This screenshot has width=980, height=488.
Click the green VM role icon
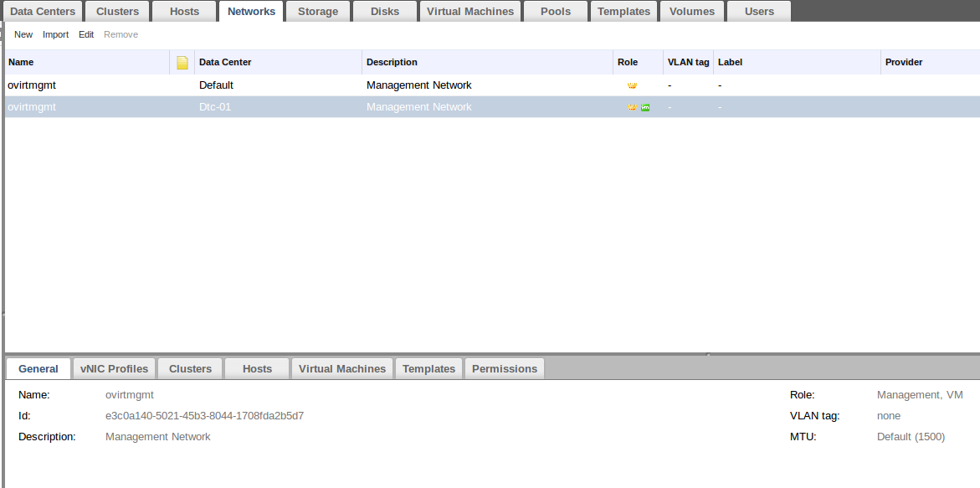645,107
